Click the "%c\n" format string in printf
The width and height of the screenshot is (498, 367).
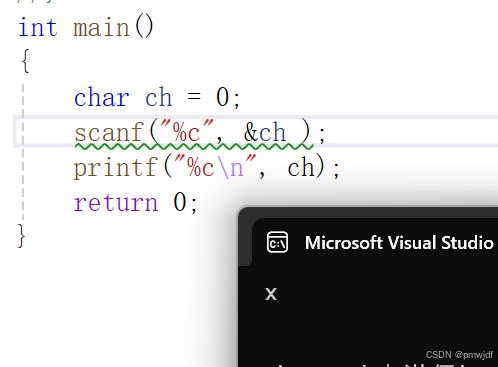coord(215,167)
